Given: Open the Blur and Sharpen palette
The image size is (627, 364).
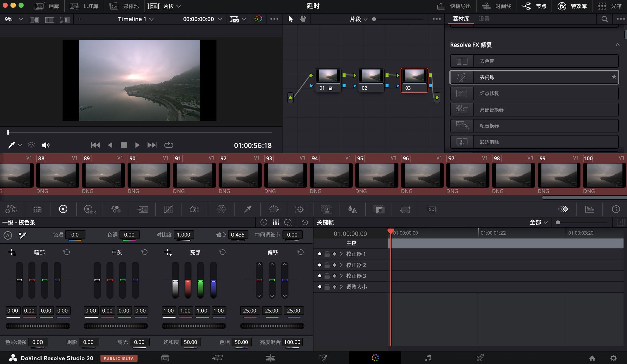Looking at the screenshot, I should (352, 209).
